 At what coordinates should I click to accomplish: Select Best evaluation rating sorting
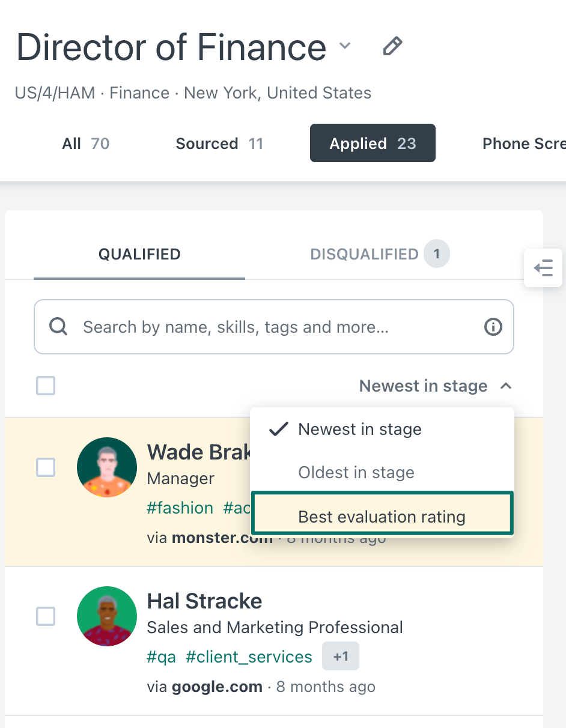coord(382,516)
